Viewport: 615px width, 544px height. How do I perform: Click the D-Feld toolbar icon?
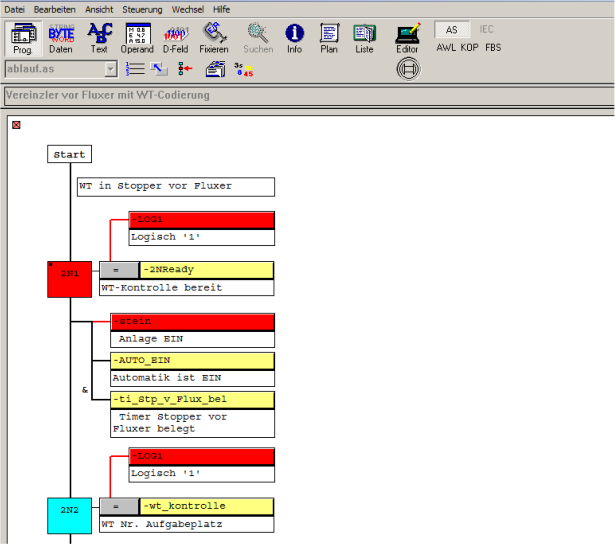176,38
